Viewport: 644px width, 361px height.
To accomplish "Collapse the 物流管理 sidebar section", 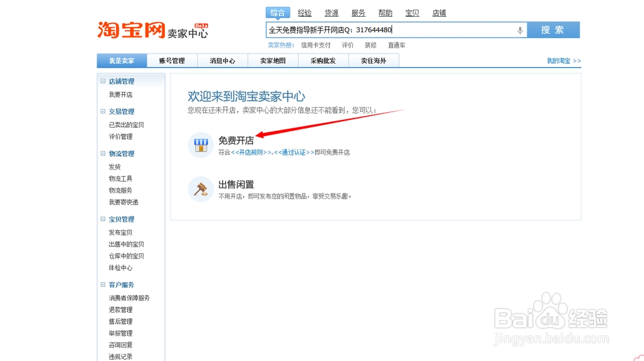I will [x=103, y=153].
